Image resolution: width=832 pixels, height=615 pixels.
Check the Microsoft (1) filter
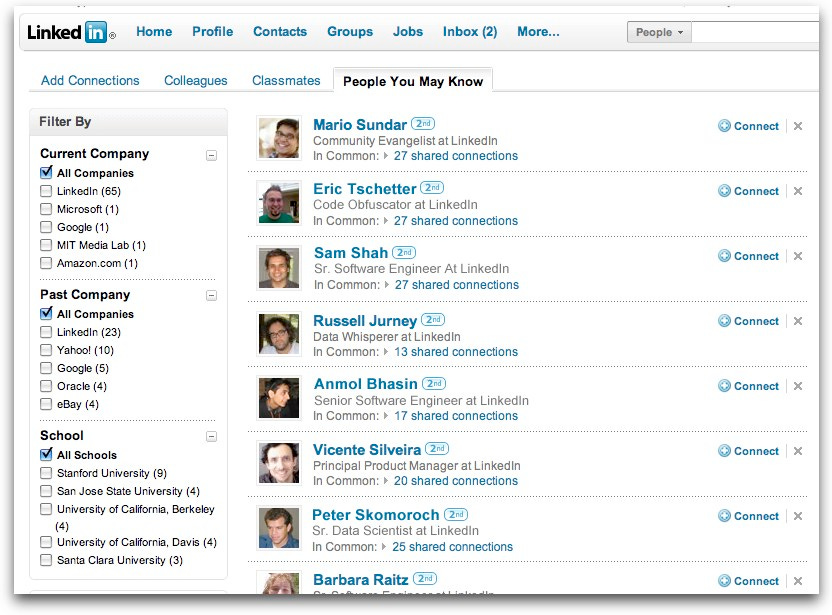(x=46, y=209)
